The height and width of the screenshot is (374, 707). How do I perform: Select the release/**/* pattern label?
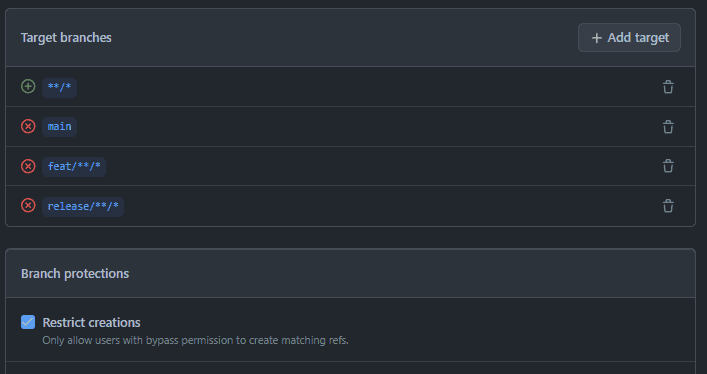(83, 207)
